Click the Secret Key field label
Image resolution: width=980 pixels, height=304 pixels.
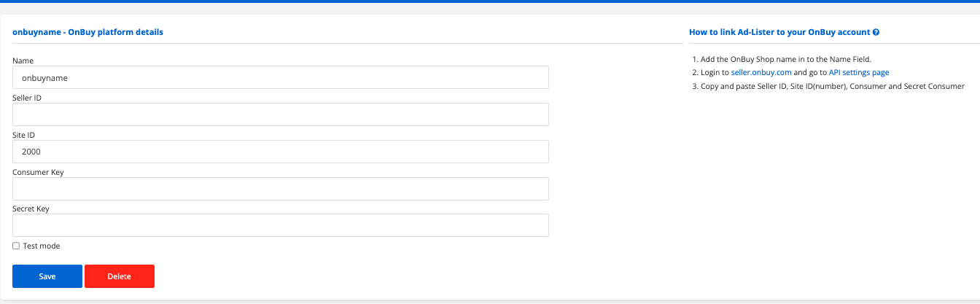31,208
